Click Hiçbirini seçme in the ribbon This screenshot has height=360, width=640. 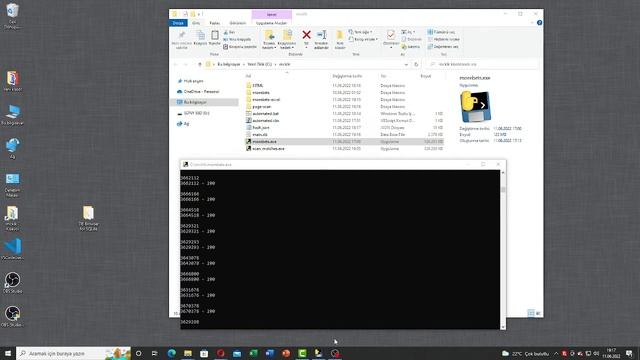click(x=444, y=39)
